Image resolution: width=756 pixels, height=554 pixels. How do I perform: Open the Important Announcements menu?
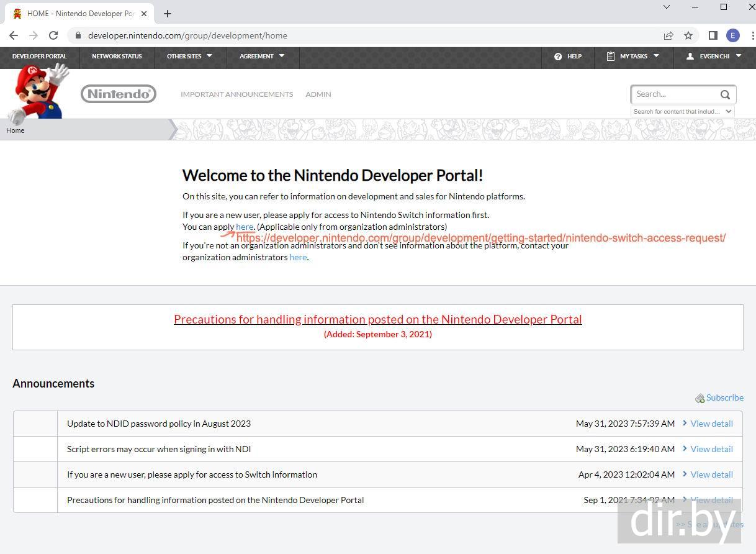(236, 94)
